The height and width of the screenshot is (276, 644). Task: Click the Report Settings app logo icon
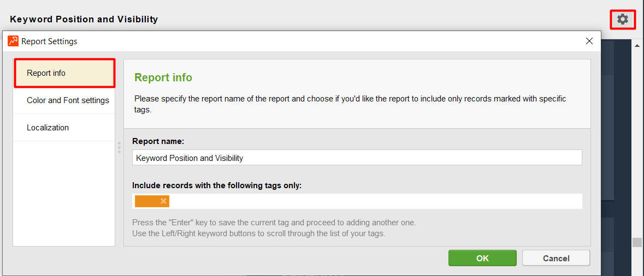[13, 41]
